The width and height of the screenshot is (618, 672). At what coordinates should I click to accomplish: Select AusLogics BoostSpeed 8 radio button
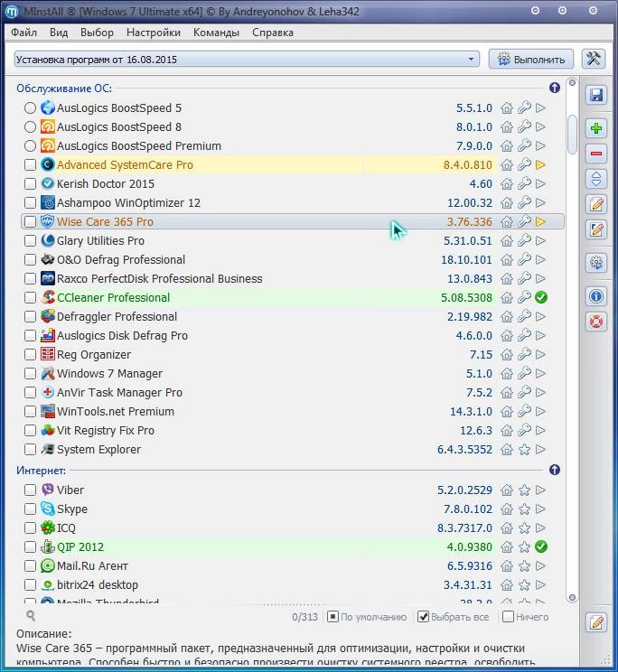point(30,126)
